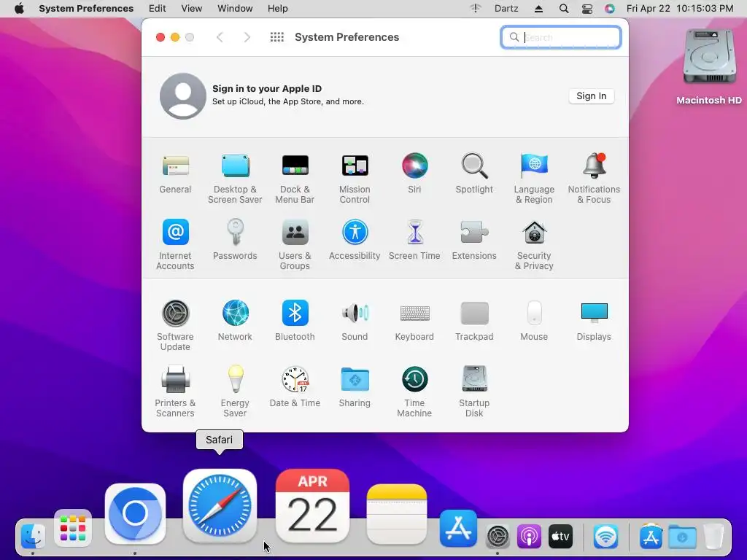Screen dimensions: 747x560
Task: Launch Safari from the Dock
Action: click(220, 506)
